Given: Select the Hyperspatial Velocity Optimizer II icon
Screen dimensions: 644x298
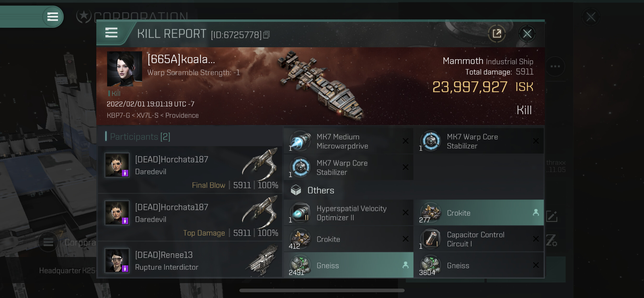Looking at the screenshot, I should [x=300, y=213].
